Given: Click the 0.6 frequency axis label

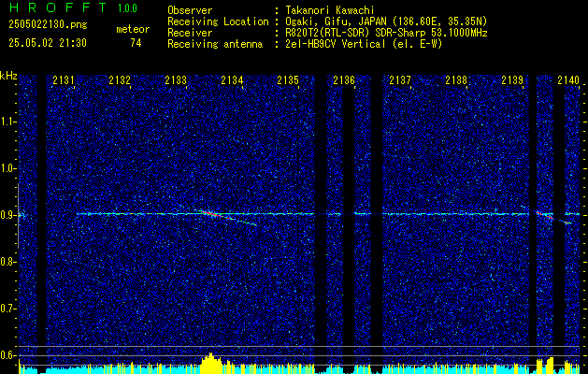Looking at the screenshot, I should (x=8, y=355).
